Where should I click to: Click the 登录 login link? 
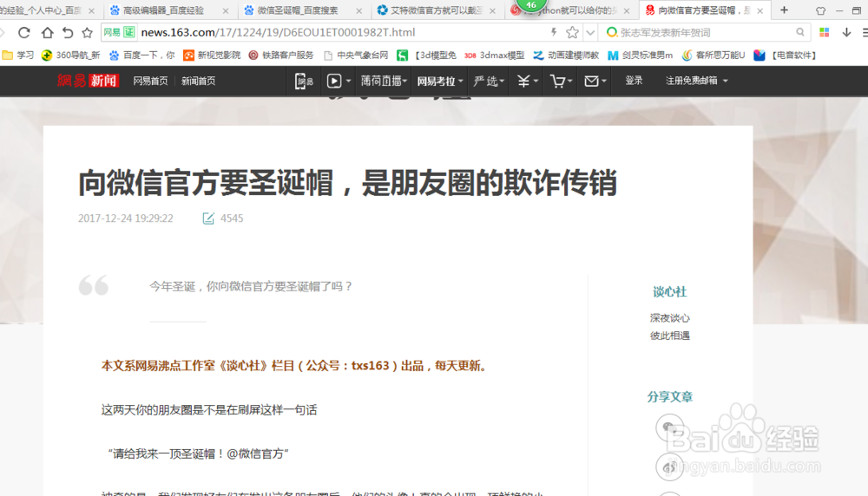(634, 81)
